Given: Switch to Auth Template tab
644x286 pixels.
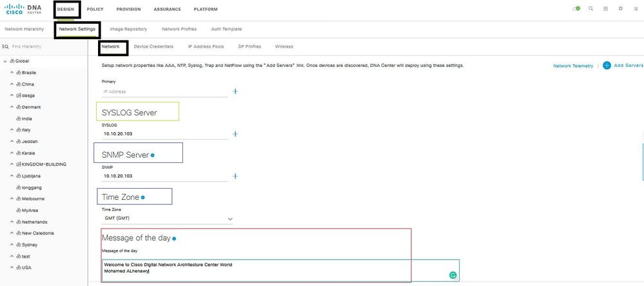Looking at the screenshot, I should [226, 29].
